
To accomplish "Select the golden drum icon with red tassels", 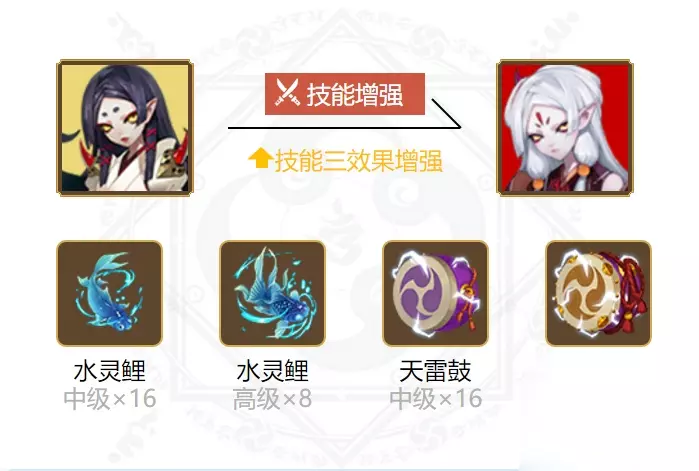I will pyautogui.click(x=599, y=294).
